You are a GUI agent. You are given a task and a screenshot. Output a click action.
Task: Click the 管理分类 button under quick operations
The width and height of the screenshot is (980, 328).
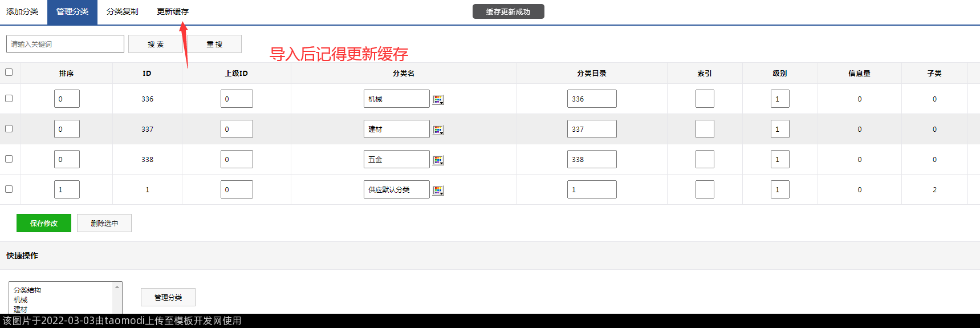pos(168,298)
